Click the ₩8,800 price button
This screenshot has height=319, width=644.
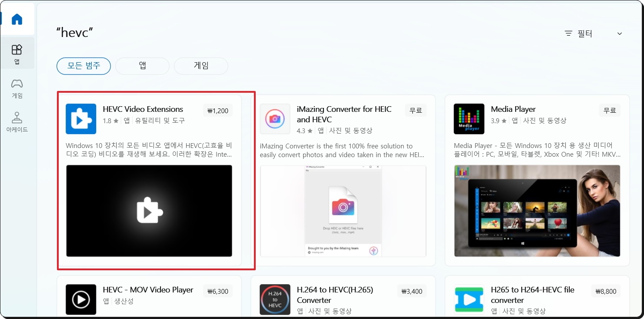pyautogui.click(x=606, y=291)
